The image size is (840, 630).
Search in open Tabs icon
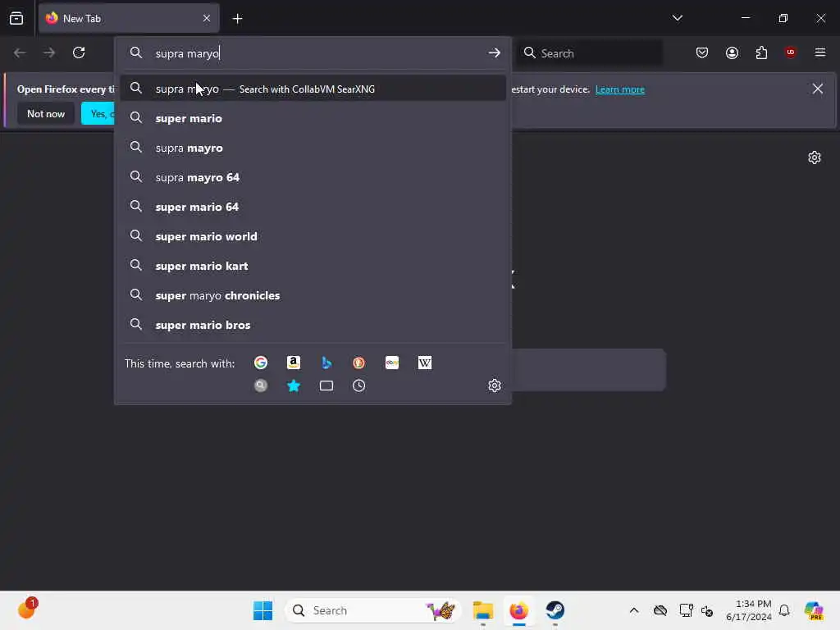(326, 386)
